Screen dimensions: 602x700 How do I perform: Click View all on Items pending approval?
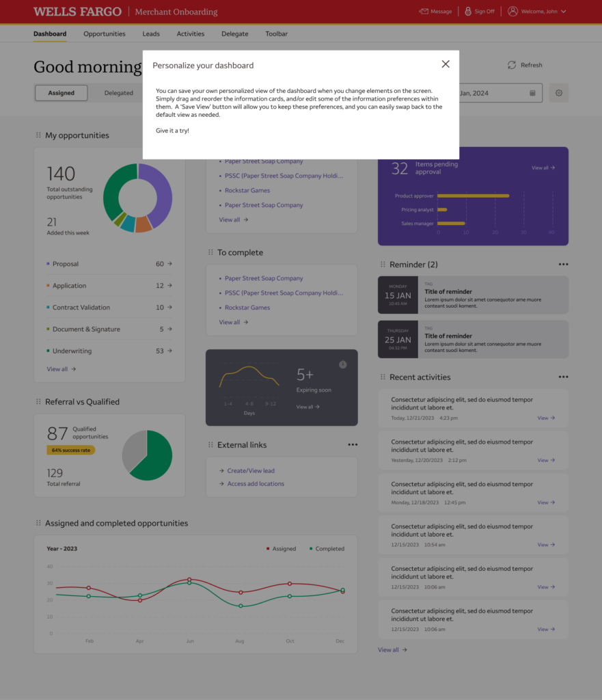[x=543, y=168]
